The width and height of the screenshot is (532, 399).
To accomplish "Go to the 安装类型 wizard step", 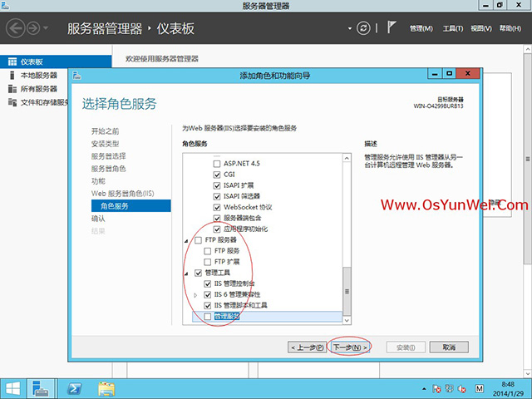I will click(x=106, y=144).
